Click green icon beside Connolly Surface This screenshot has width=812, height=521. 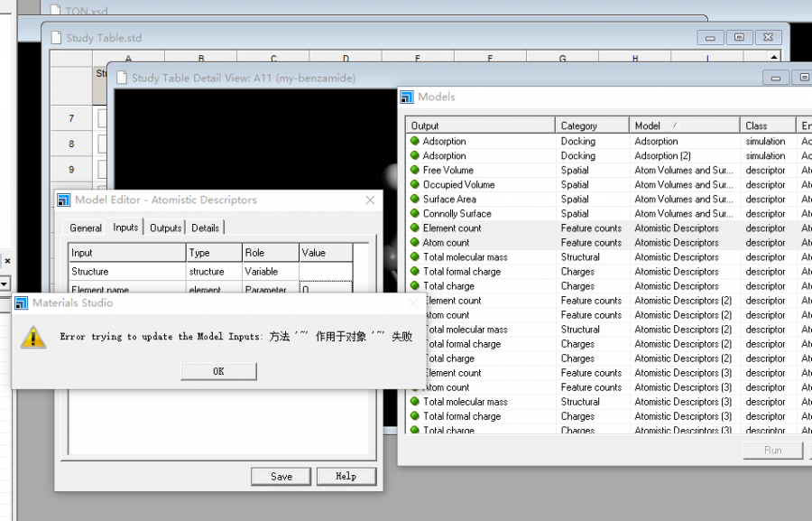pos(415,213)
